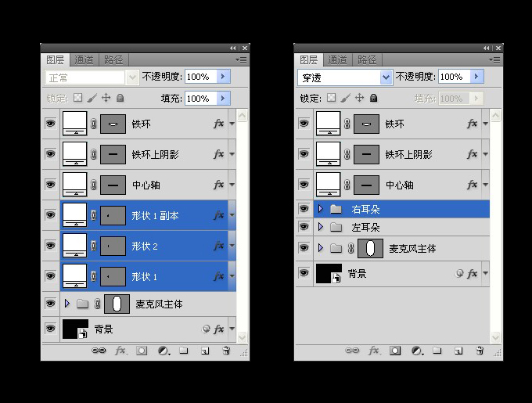Switch to 路径 tab in left panel
532x403 pixels.
113,60
